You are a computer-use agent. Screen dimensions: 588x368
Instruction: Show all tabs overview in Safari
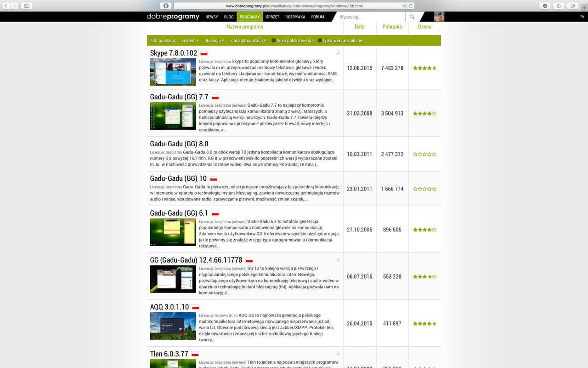pos(572,6)
